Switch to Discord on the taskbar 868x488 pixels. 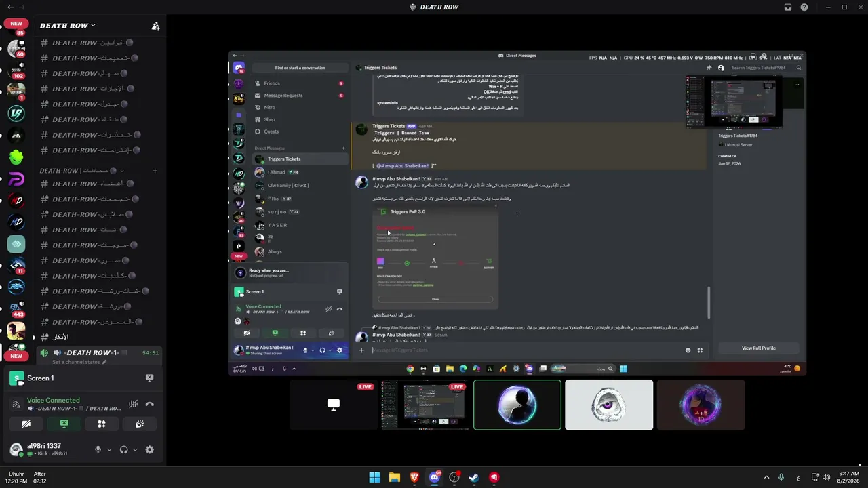point(435,477)
